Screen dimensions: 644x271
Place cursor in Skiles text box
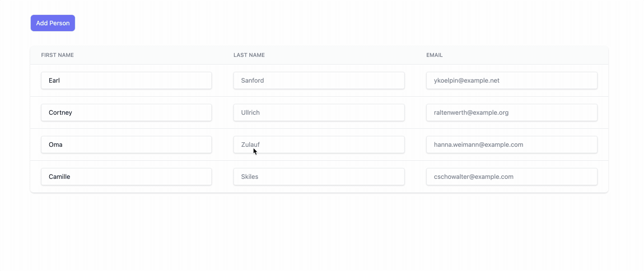[x=319, y=177]
